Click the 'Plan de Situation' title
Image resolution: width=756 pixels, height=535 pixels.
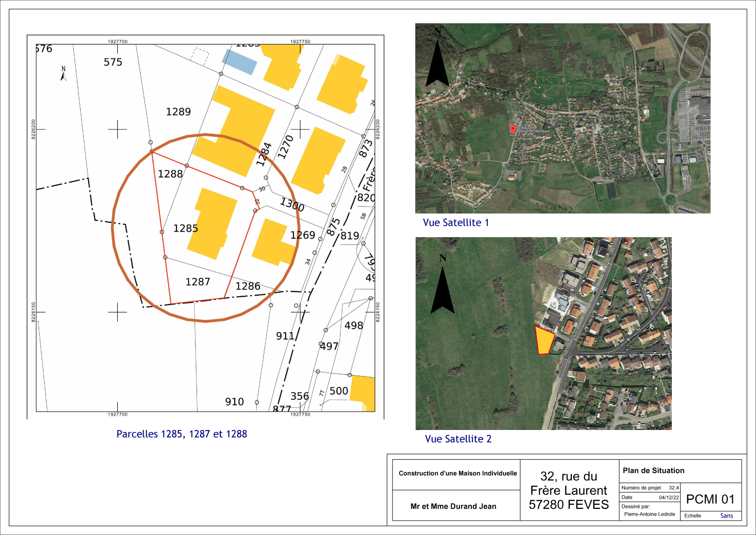(654, 471)
